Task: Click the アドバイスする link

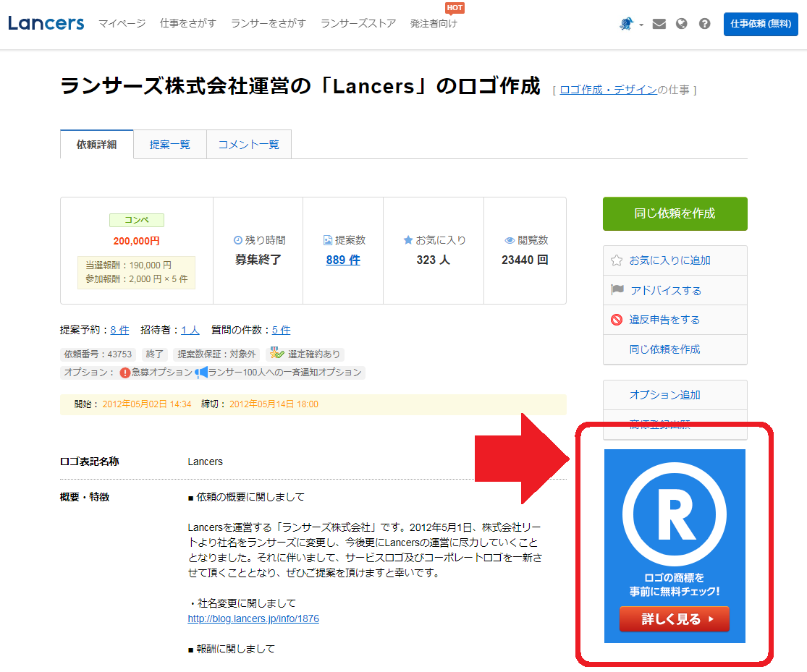Action: [666, 291]
